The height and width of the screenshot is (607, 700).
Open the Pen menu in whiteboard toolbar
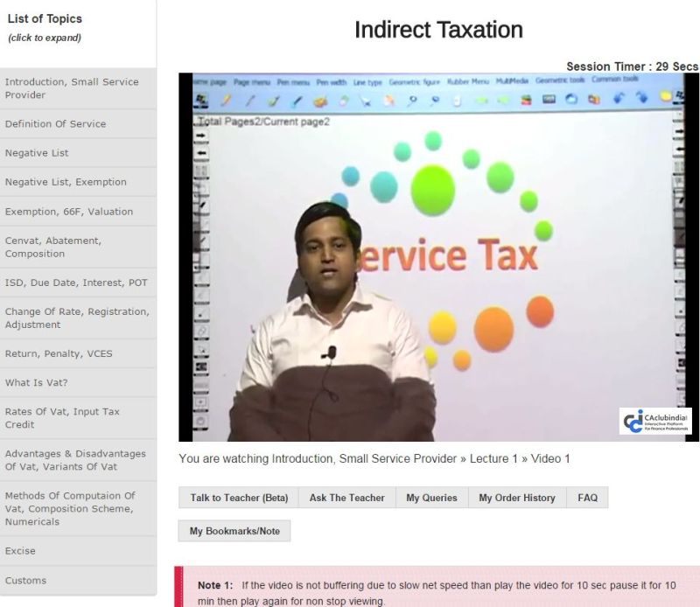coord(293,80)
